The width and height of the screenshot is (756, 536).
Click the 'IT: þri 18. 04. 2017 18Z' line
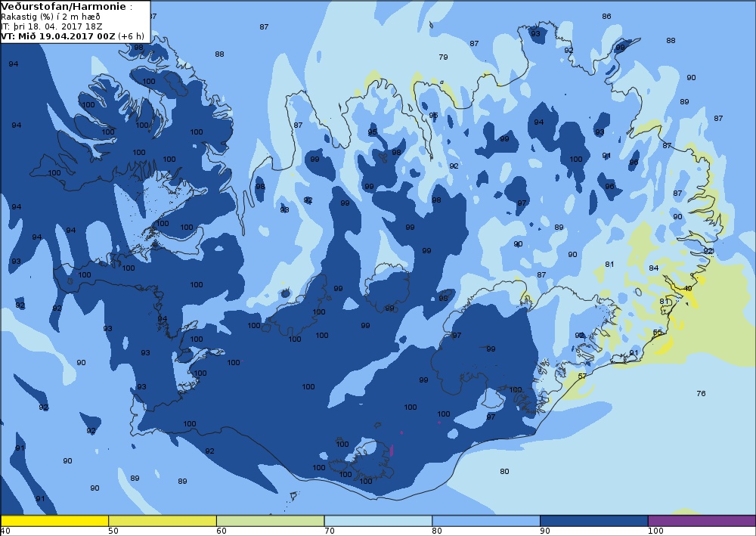[x=45, y=26]
